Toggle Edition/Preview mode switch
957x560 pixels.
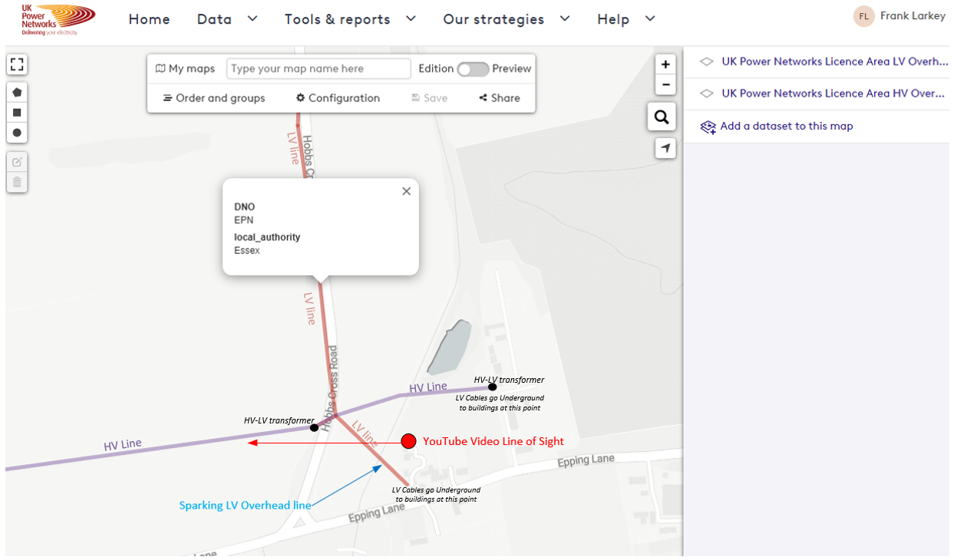(x=473, y=69)
